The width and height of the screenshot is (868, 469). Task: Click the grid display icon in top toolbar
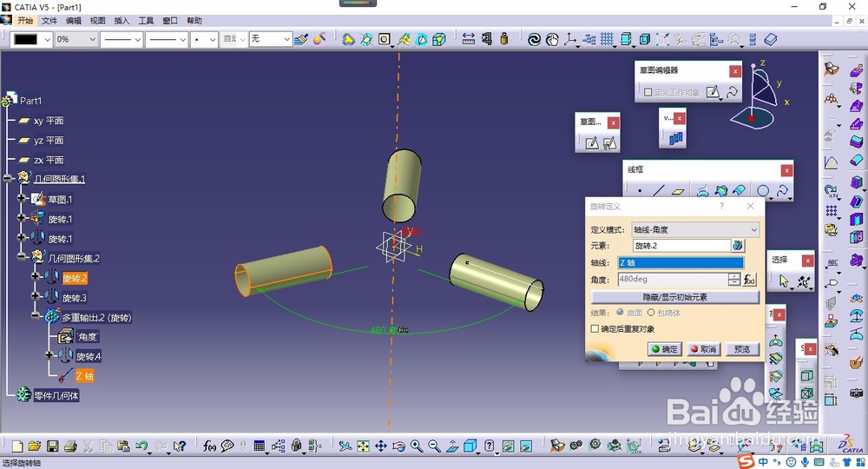tap(608, 39)
